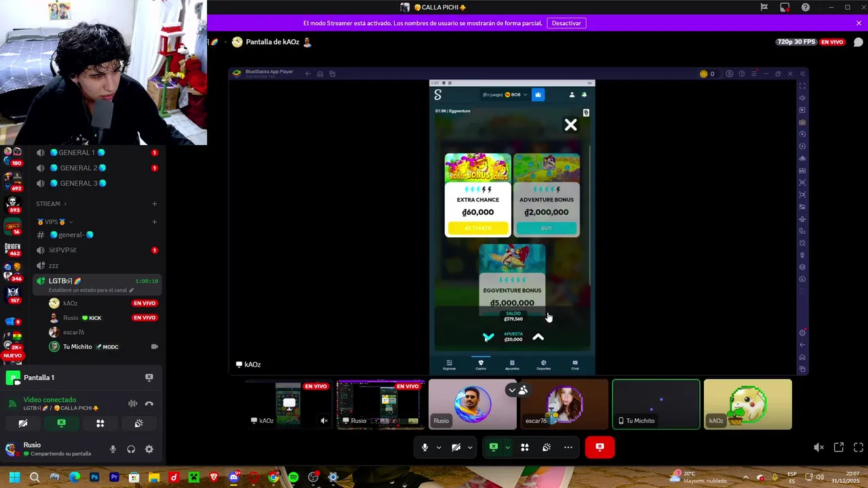Close the bonus popup X in game
This screenshot has width=868, height=488.
click(571, 125)
